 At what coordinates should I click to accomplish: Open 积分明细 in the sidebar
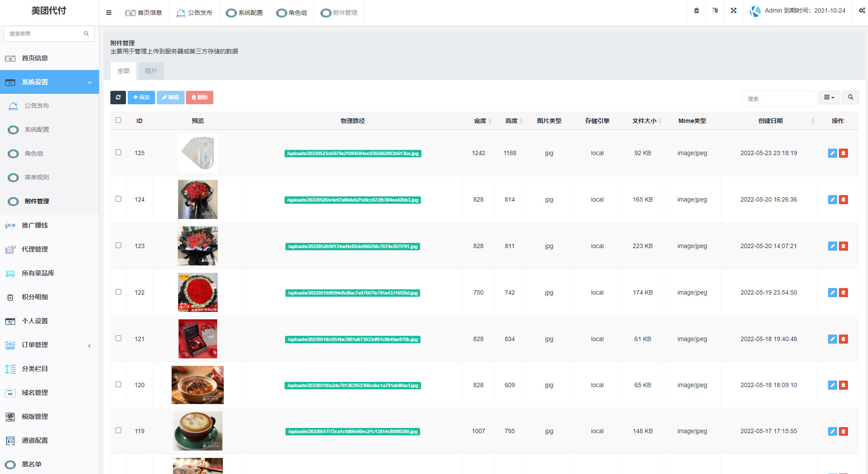click(50, 297)
